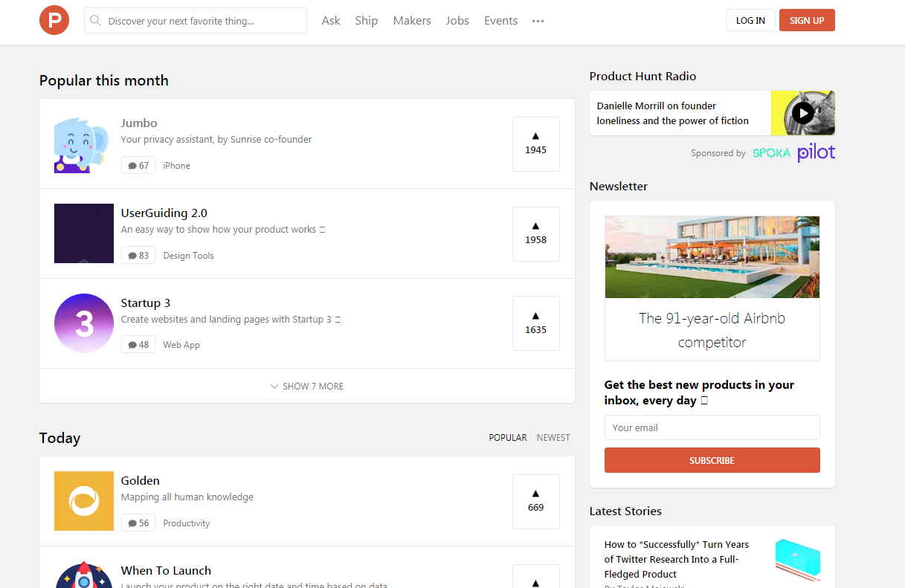This screenshot has height=588, width=905.
Task: Open the Twitter Research story link
Action: (x=677, y=559)
